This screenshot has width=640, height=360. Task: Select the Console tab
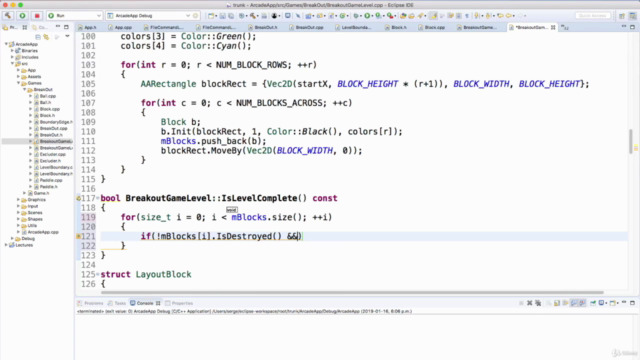145,303
